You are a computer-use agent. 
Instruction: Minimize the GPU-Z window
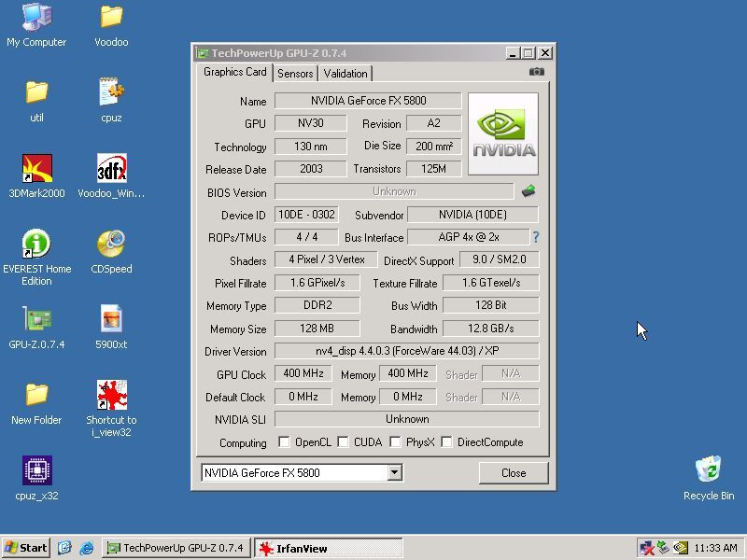click(512, 53)
